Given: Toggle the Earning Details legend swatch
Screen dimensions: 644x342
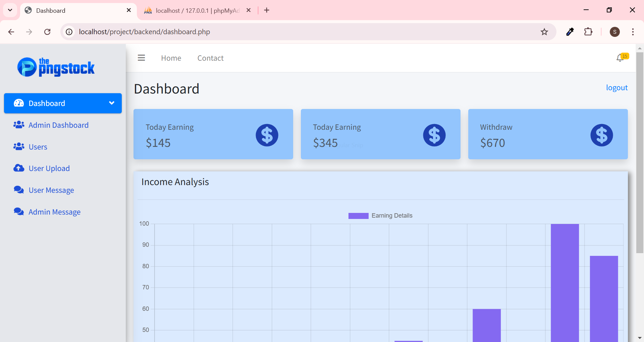Looking at the screenshot, I should (x=358, y=216).
